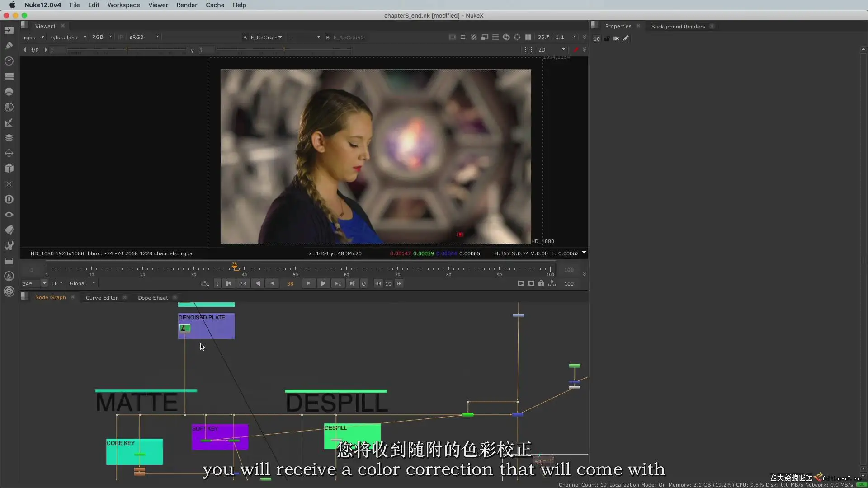Screen dimensions: 868x488
Task: Click the diagonal-stripes viewer icon
Action: tap(474, 37)
